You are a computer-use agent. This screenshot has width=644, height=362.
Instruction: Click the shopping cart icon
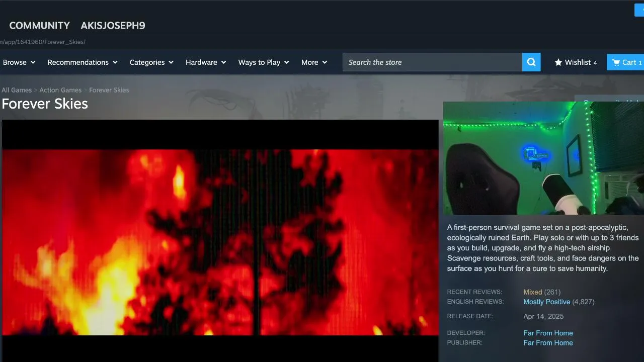pos(616,62)
